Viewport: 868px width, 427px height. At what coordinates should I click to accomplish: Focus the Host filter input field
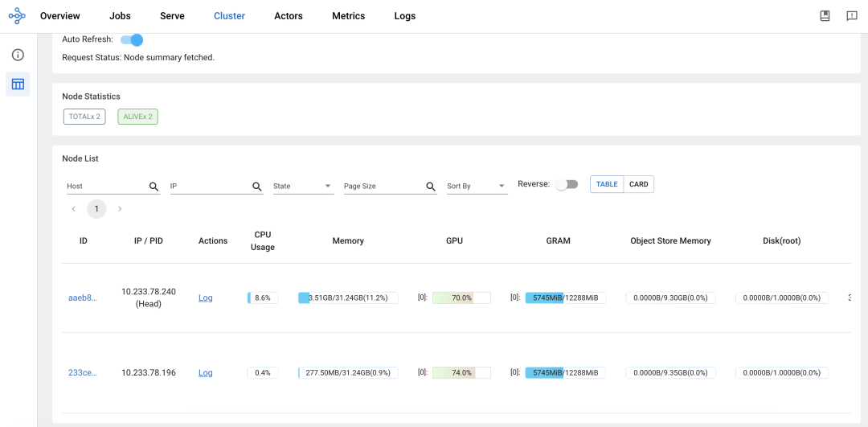(x=104, y=187)
